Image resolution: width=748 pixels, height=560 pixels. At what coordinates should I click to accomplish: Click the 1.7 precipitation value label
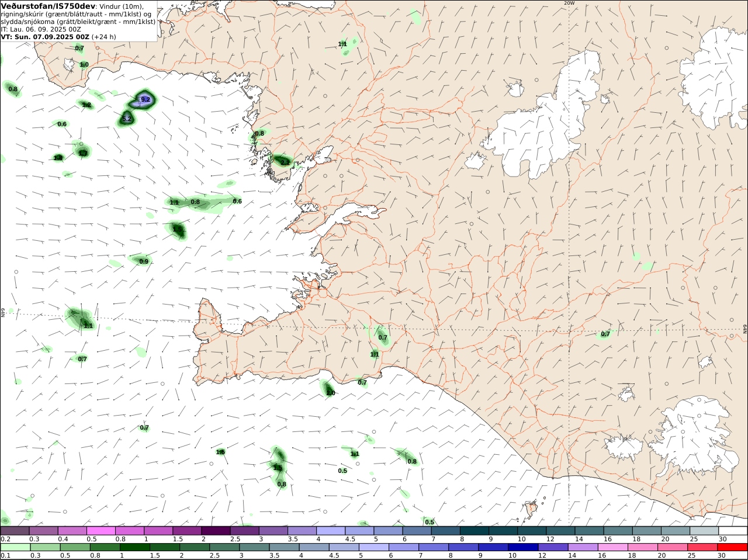83,153
